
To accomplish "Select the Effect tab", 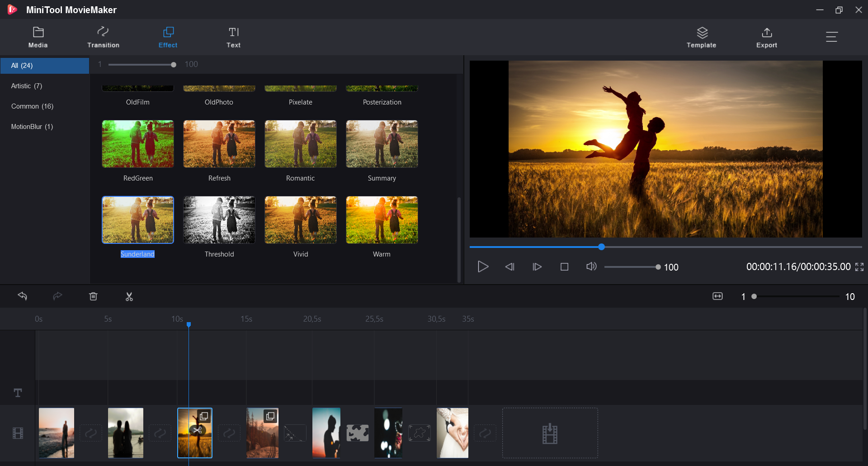I will [x=168, y=37].
